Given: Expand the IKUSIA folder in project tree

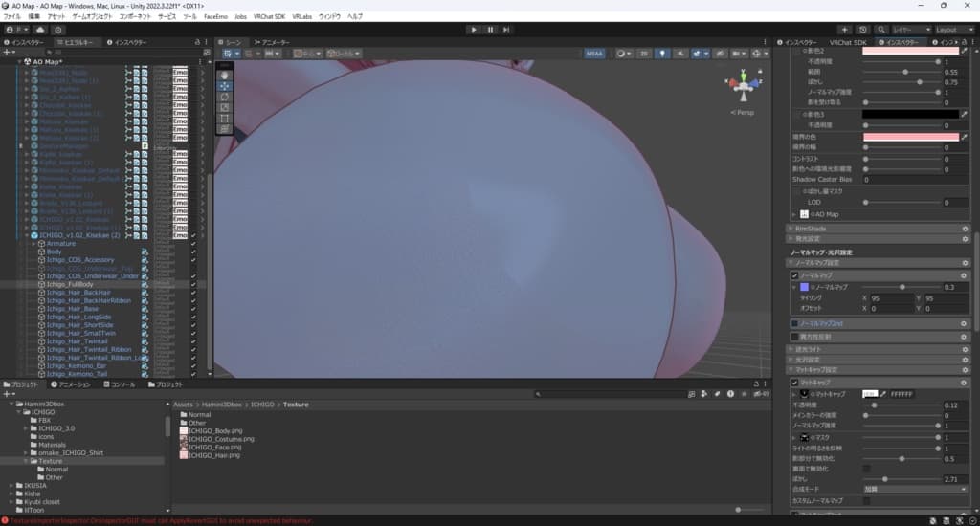Looking at the screenshot, I should click(13, 486).
